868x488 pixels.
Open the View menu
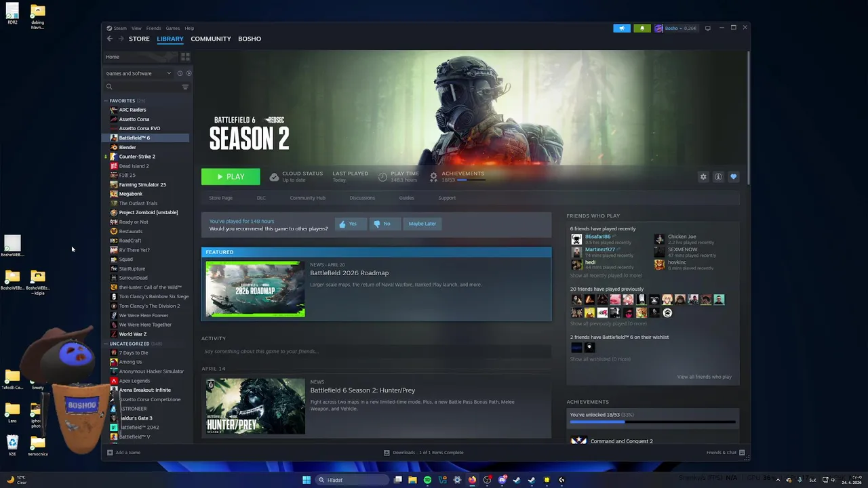(x=136, y=28)
